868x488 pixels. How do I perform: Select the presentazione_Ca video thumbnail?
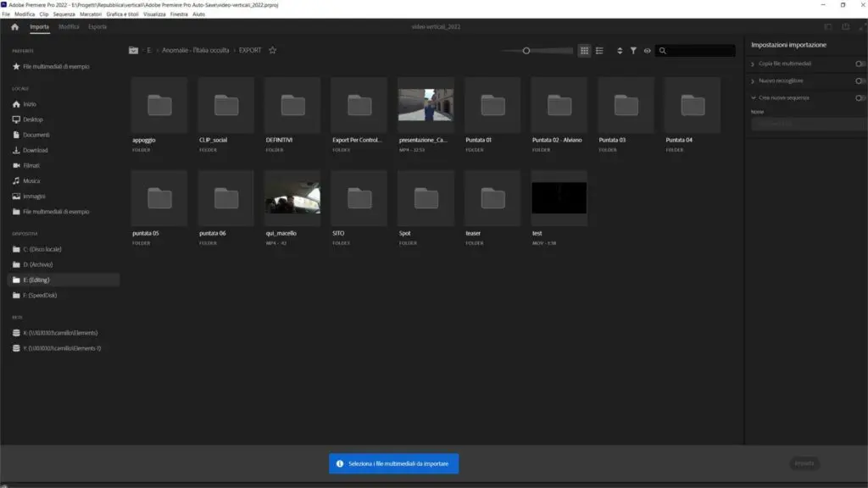pos(426,105)
